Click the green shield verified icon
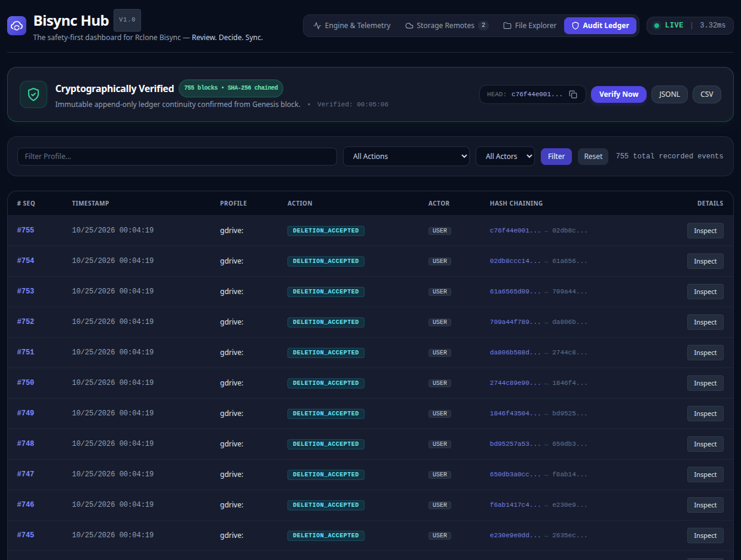Viewport: 741px width, 560px height. tap(33, 94)
